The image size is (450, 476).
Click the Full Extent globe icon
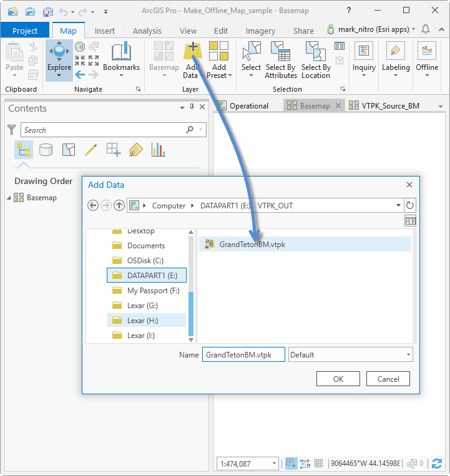pyautogui.click(x=80, y=46)
